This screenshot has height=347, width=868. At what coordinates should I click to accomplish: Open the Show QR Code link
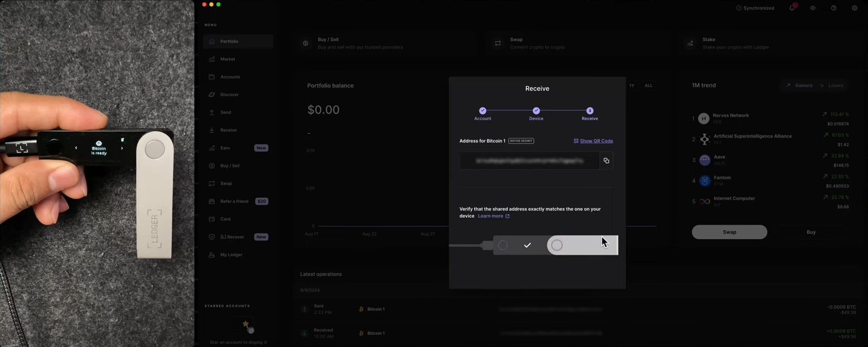click(x=593, y=141)
